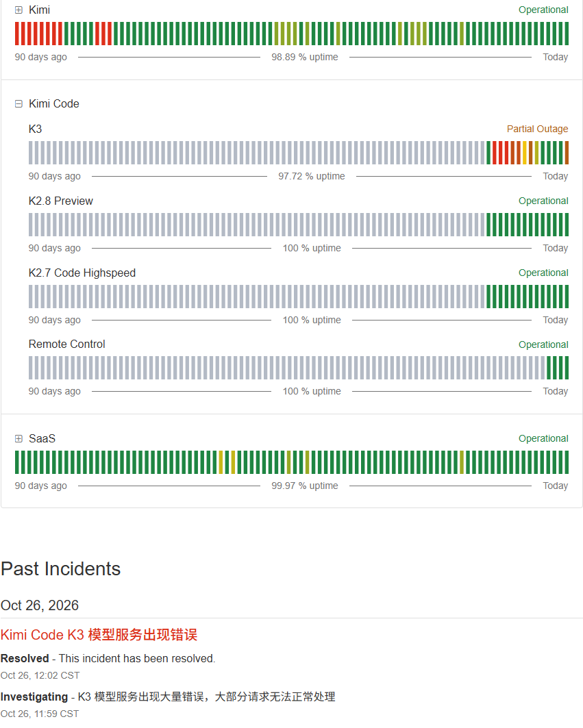This screenshot has height=728, width=583.
Task: Select the first red Kimi uptime bar
Action: point(16,34)
